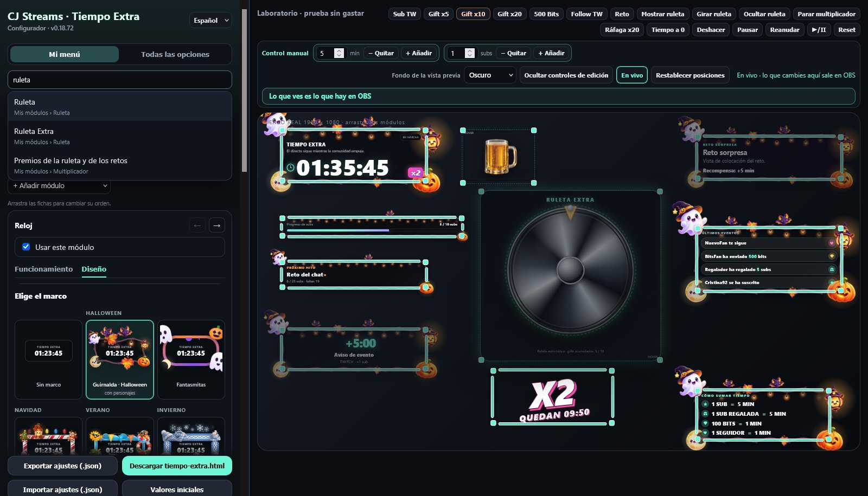This screenshot has height=496, width=868.
Task: Click the big X2 multiplier graphic
Action: click(553, 394)
